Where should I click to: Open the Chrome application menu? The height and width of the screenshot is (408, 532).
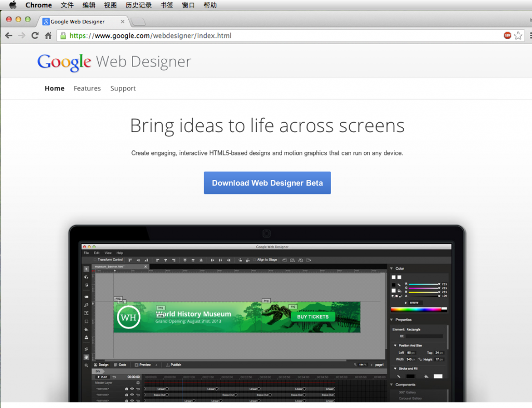click(38, 5)
